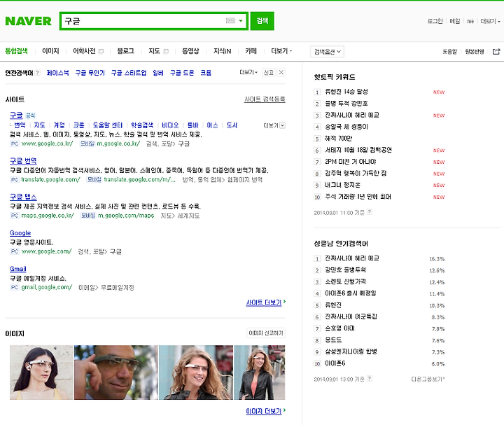
Task: Click the PC icon before gmail.google.com
Action: 15,287
